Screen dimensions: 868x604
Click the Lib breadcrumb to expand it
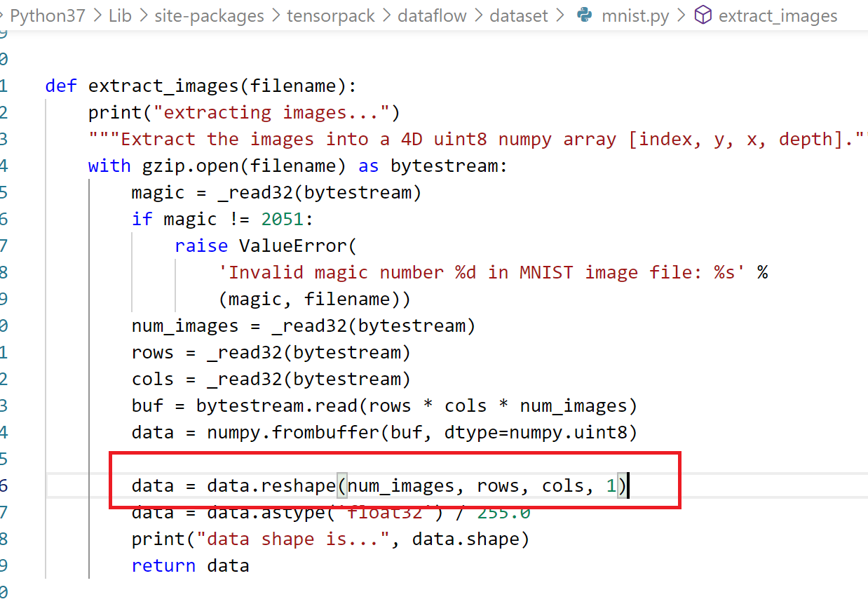[x=120, y=15]
